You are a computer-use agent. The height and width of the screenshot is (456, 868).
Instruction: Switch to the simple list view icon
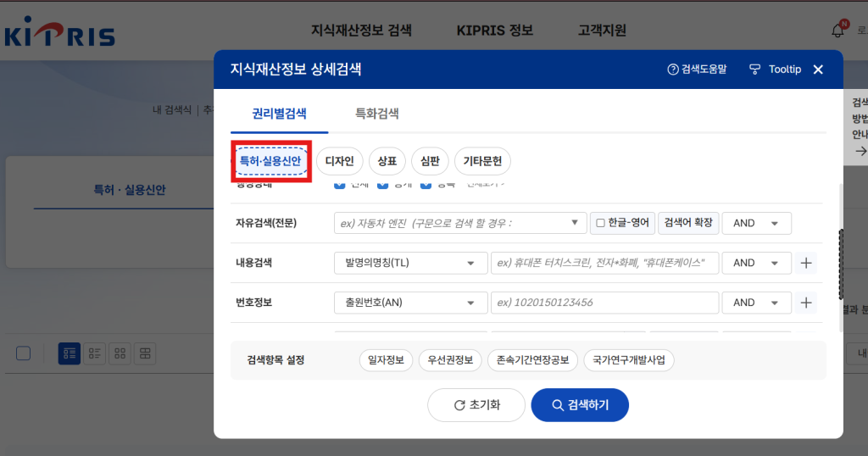coord(95,353)
